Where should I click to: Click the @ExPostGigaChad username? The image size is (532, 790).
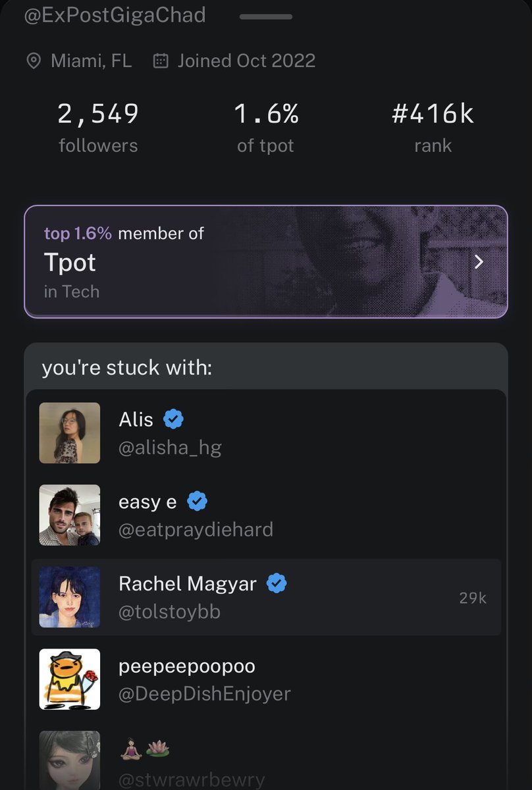coord(115,15)
